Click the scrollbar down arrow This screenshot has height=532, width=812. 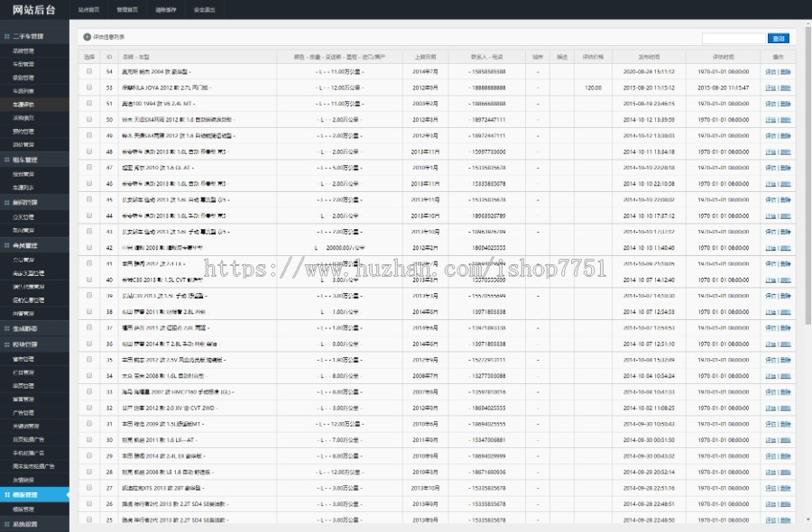pyautogui.click(x=807, y=520)
